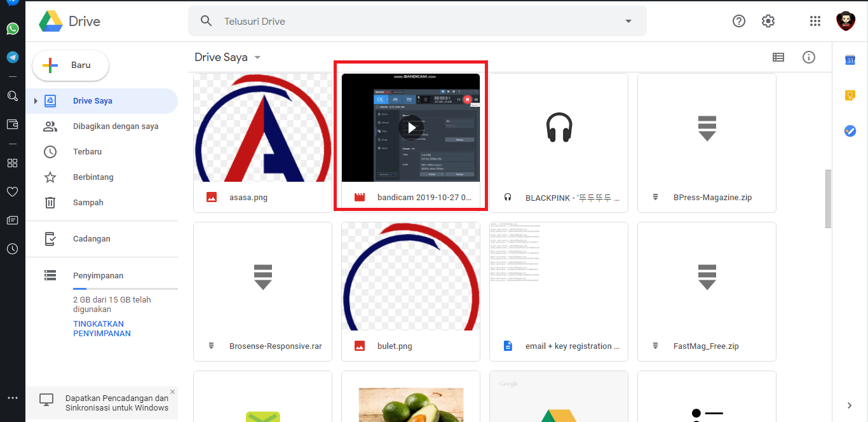Open WhatsApp in the left dock
This screenshot has height=422, width=868.
pos(12,29)
